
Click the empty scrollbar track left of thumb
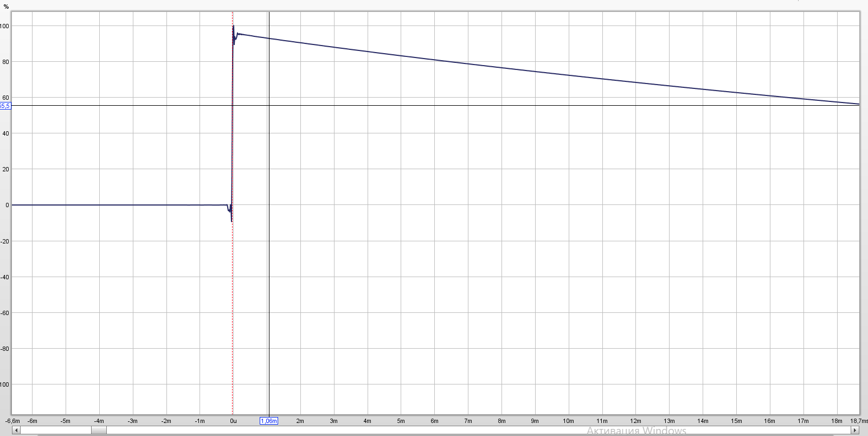click(x=55, y=430)
